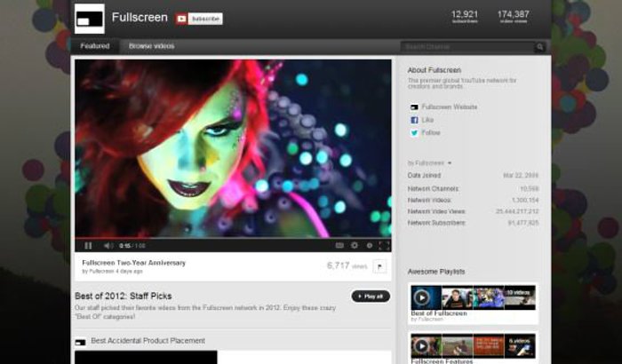Click the Network Subscribers row
This screenshot has height=364, width=622.
[473, 223]
